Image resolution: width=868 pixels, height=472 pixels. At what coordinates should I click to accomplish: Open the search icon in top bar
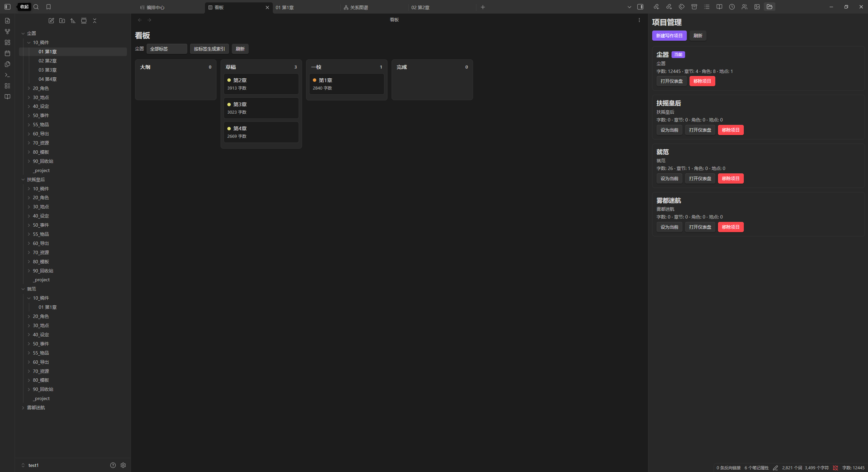[x=36, y=7]
